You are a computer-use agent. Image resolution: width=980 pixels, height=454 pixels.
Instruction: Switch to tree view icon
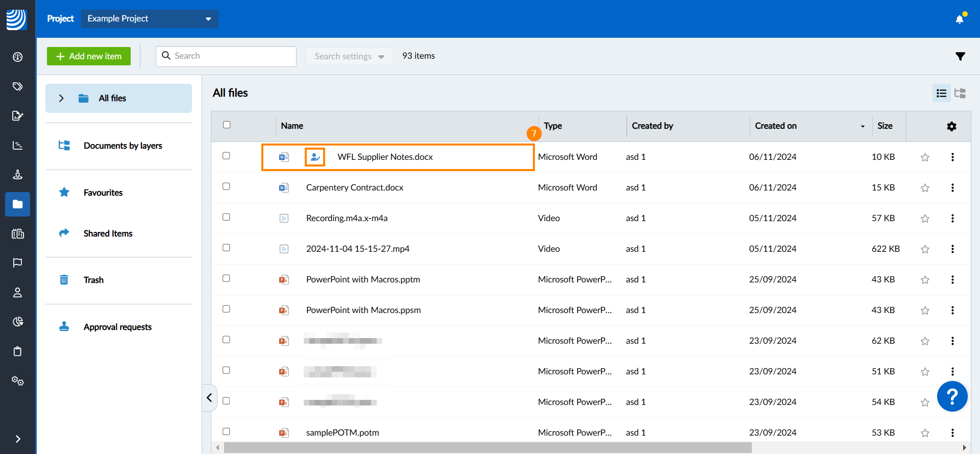point(960,93)
